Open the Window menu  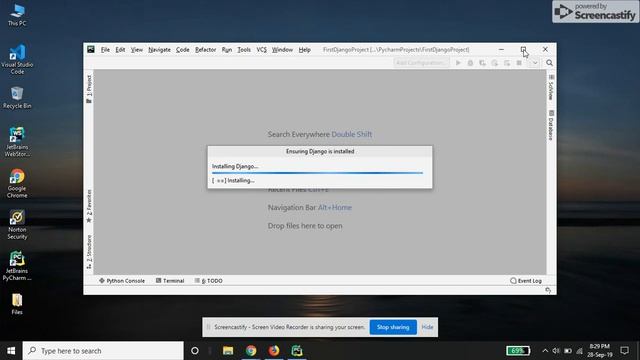(x=282, y=50)
